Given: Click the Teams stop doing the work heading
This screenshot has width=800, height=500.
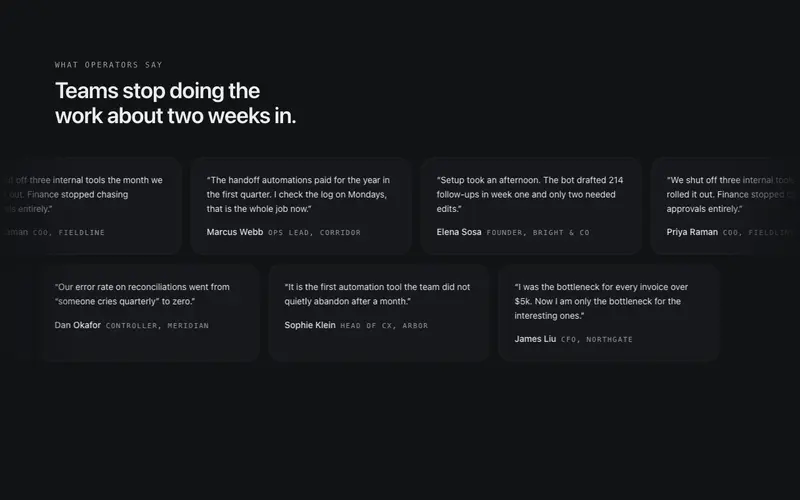Looking at the screenshot, I should click(x=176, y=103).
